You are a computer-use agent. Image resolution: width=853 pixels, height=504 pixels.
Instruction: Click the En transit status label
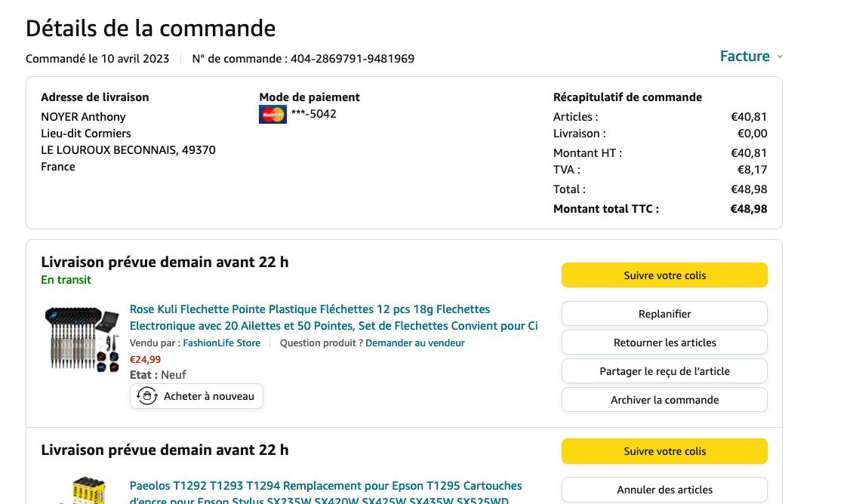(x=66, y=280)
